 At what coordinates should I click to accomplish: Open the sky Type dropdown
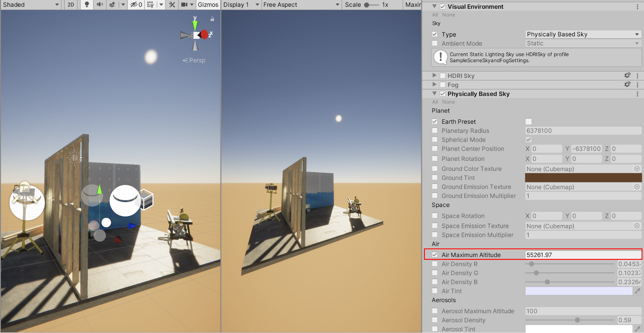pyautogui.click(x=582, y=34)
